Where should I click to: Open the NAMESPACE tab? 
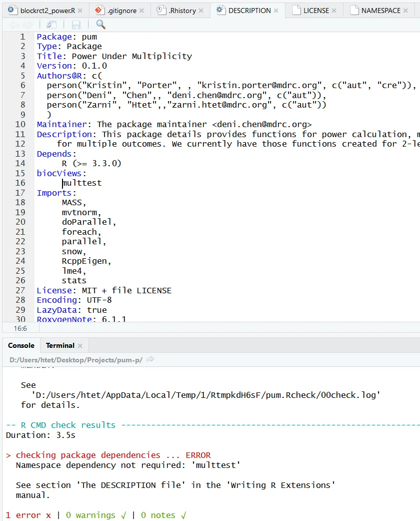click(x=381, y=11)
